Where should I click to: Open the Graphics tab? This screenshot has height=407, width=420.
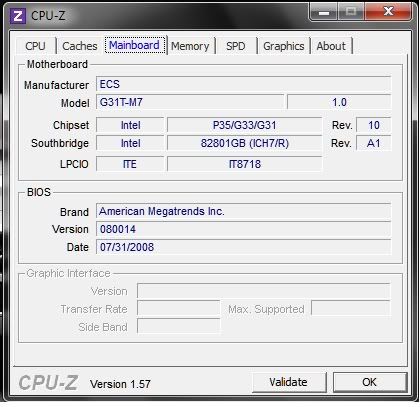(x=284, y=46)
